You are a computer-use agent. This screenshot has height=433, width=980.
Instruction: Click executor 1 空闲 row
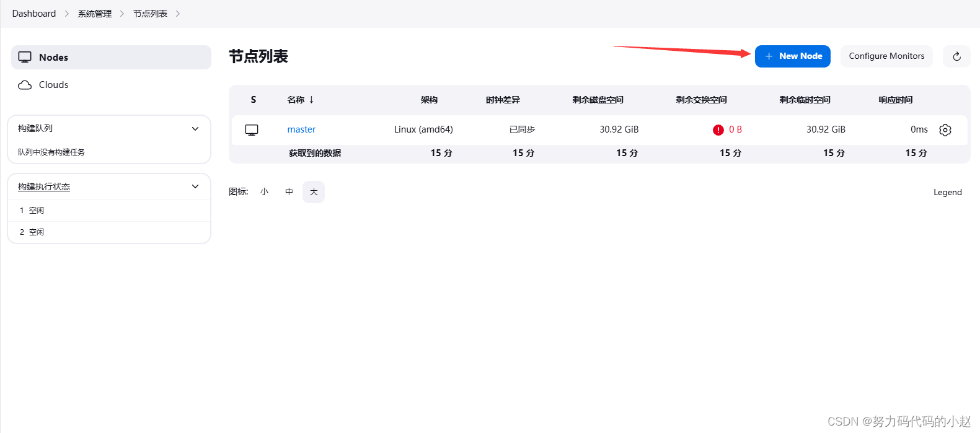coord(109,211)
